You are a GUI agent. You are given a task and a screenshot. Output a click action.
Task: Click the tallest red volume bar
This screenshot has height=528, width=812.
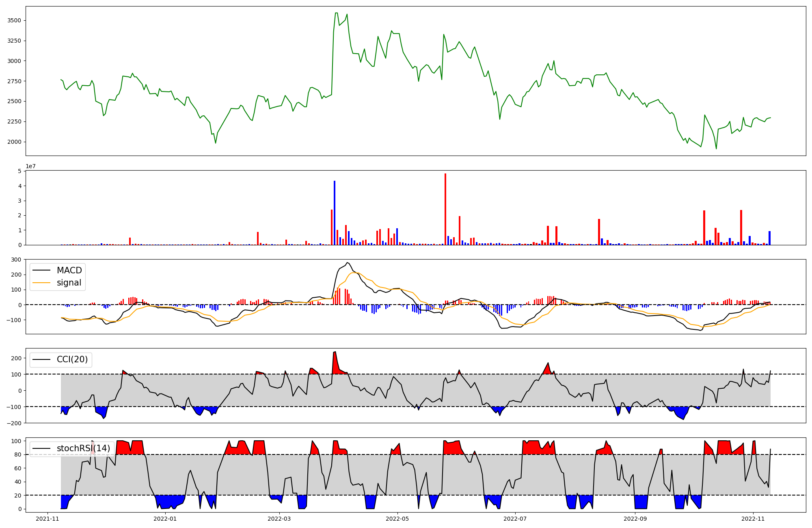(x=445, y=209)
